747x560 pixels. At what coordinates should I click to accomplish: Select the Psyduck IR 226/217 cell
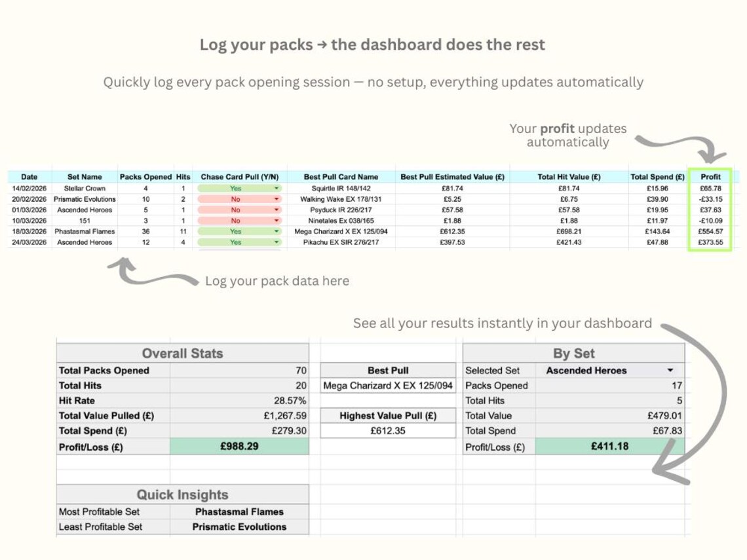pyautogui.click(x=341, y=210)
